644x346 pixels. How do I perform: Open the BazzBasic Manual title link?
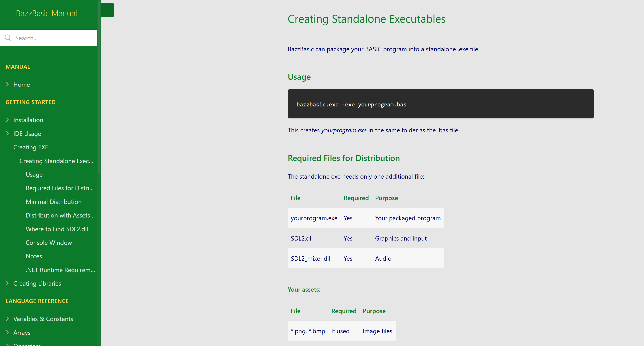[46, 13]
